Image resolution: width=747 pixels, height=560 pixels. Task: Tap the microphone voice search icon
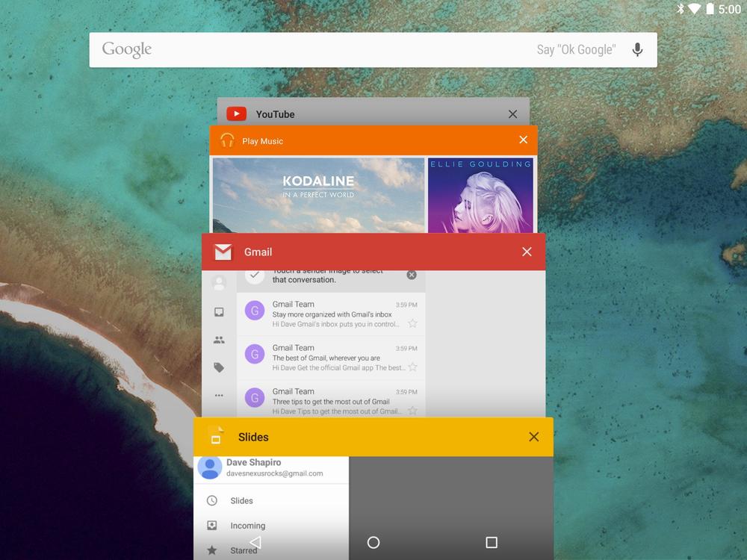click(x=637, y=49)
